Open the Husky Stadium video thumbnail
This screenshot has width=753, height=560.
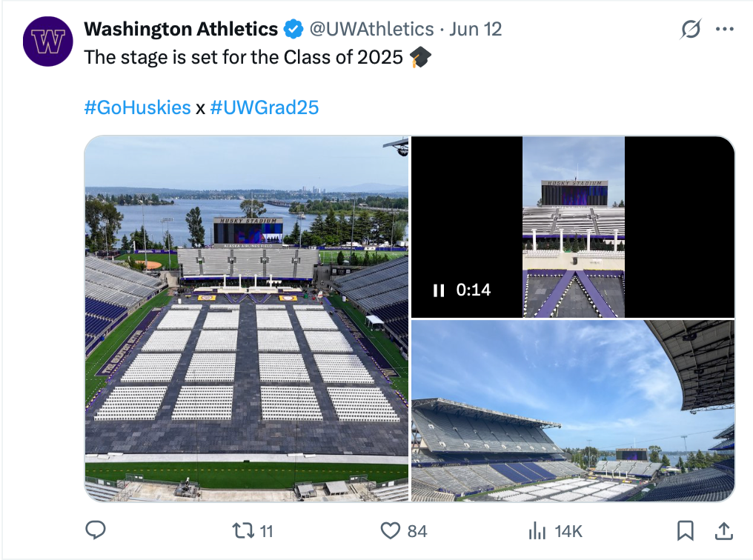point(573,227)
